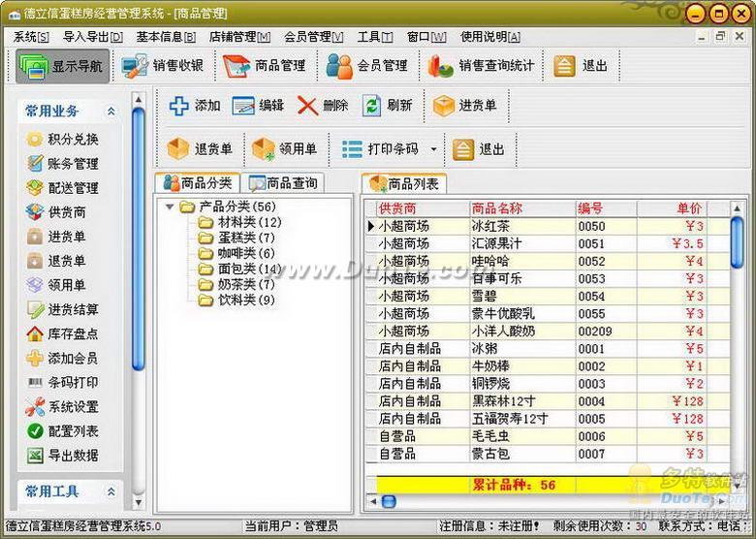The width and height of the screenshot is (756, 539).
Task: Open the 会员管理[V] menu
Action: [x=314, y=37]
